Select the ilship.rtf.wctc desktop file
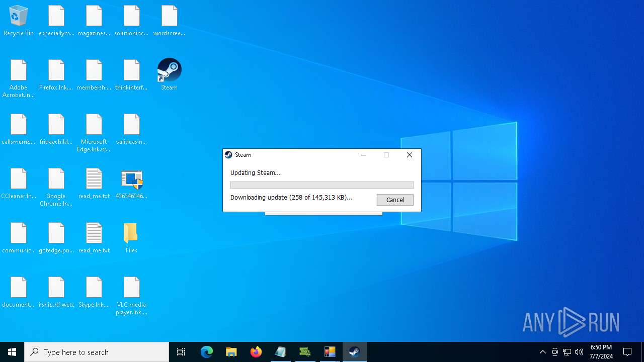644x362 pixels. (x=56, y=292)
